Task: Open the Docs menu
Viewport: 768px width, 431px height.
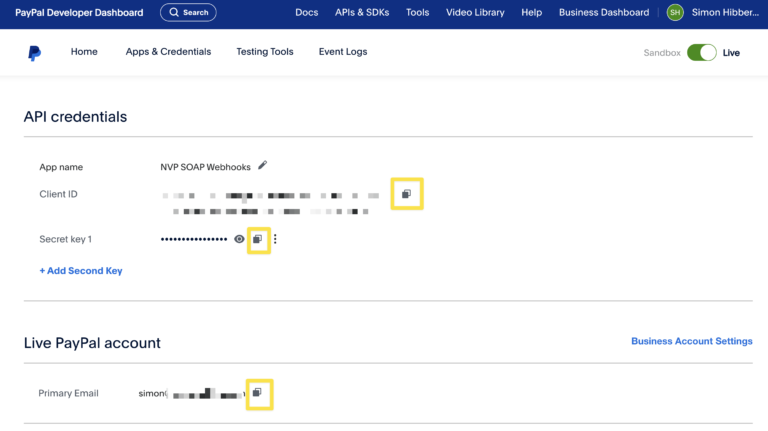Action: point(307,13)
